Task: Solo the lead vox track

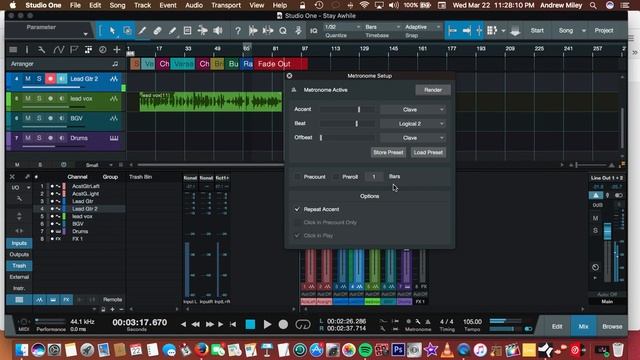Action: (x=39, y=98)
